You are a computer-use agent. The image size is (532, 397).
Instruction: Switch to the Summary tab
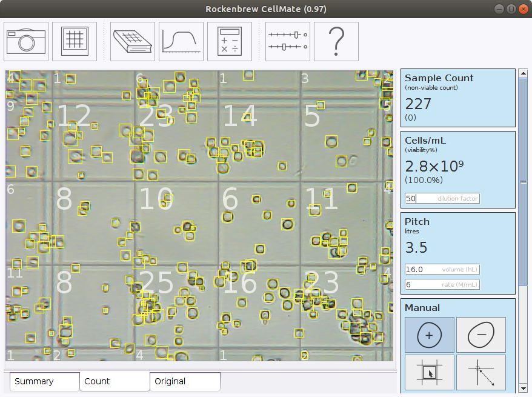click(x=44, y=381)
